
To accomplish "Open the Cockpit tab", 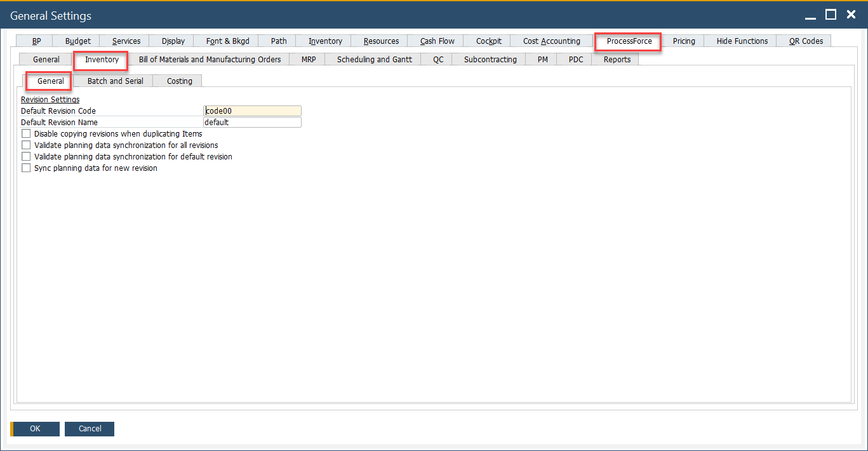I will [x=487, y=40].
